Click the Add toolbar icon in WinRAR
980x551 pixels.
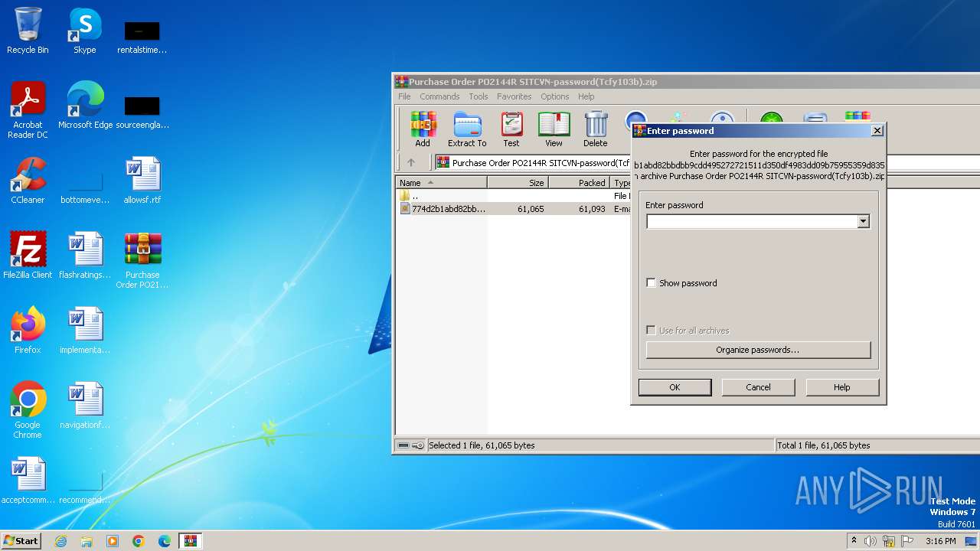point(423,129)
